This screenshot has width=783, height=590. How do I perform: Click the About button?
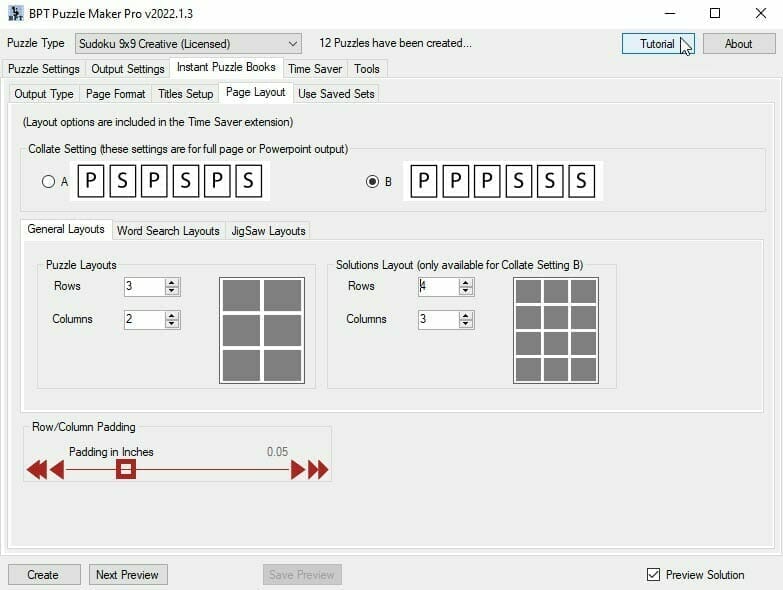739,44
